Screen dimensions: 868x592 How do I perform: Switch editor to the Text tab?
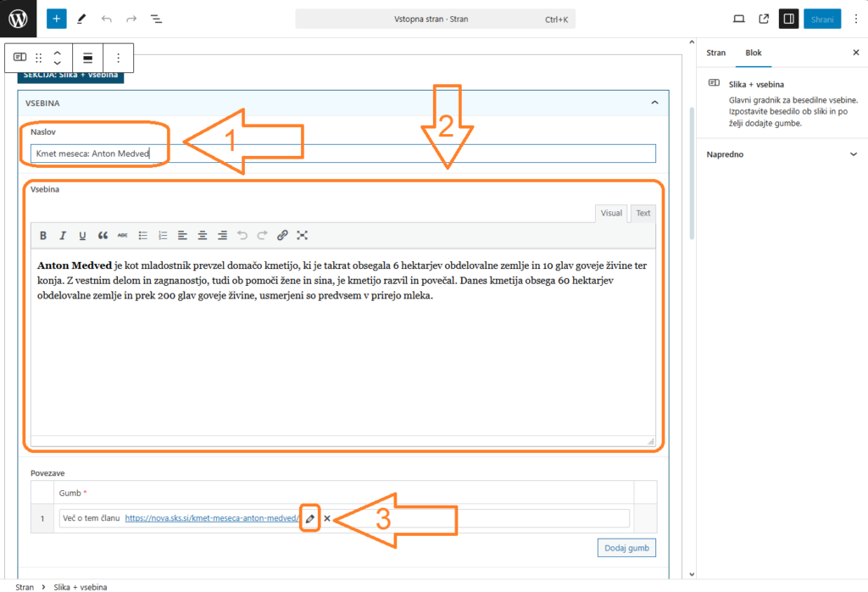643,213
